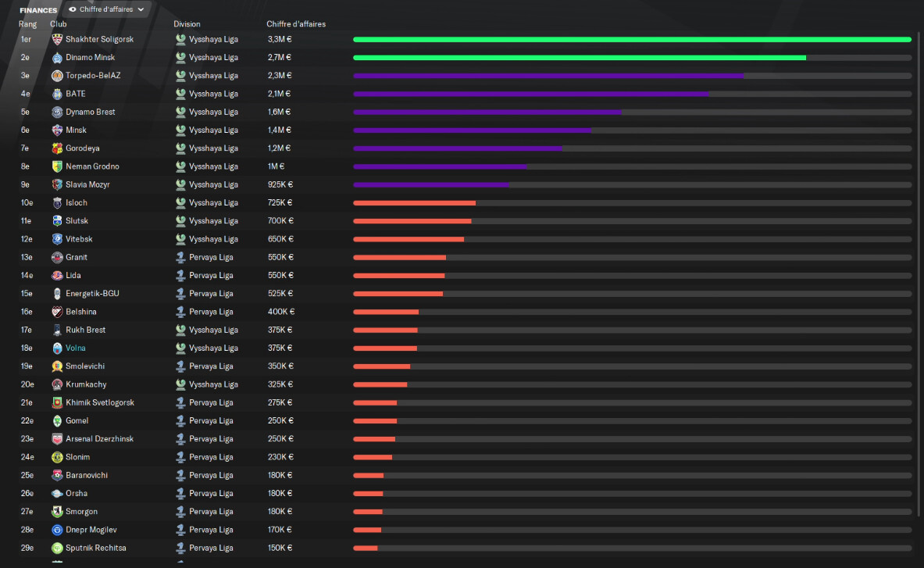Click the Dynamo Brest club badge
Screen dimensions: 924x568
coord(57,112)
